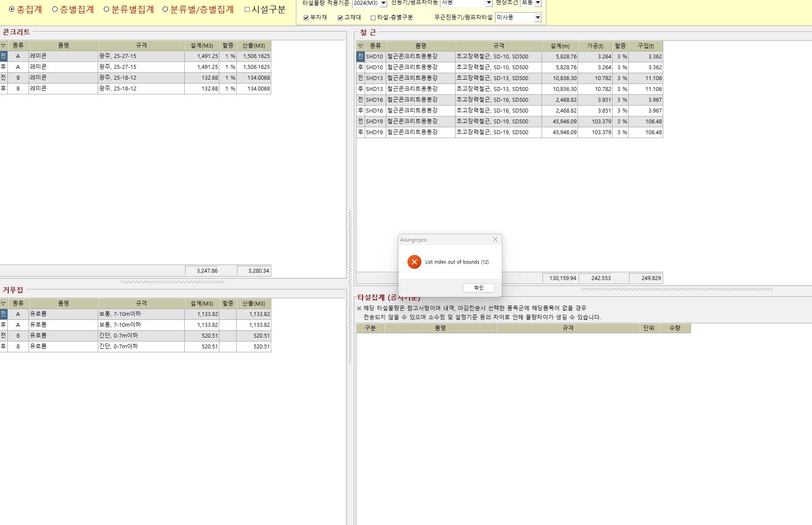Click the filter triangle icon in 거푸집 table header
Screen dimensions: 812x525
coord(3,304)
